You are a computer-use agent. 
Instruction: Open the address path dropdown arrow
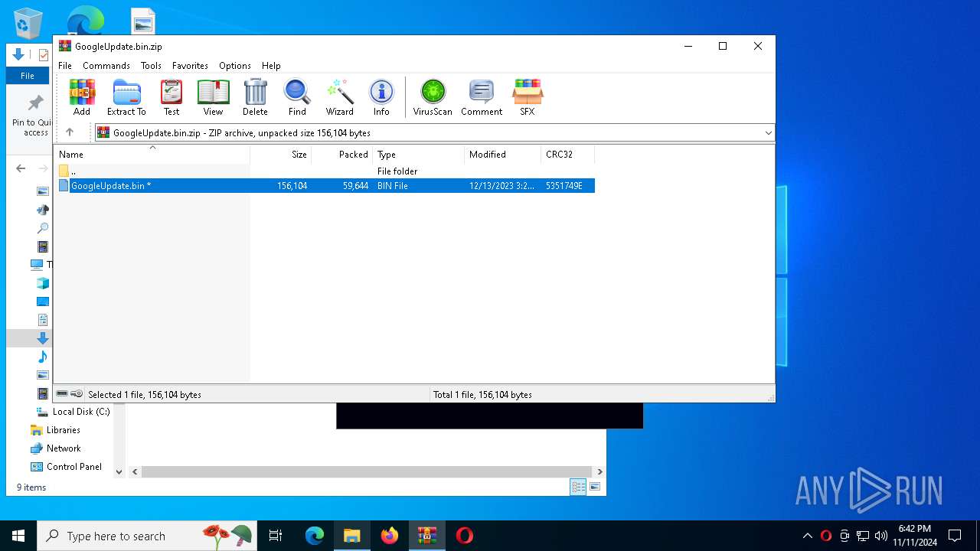(x=768, y=133)
